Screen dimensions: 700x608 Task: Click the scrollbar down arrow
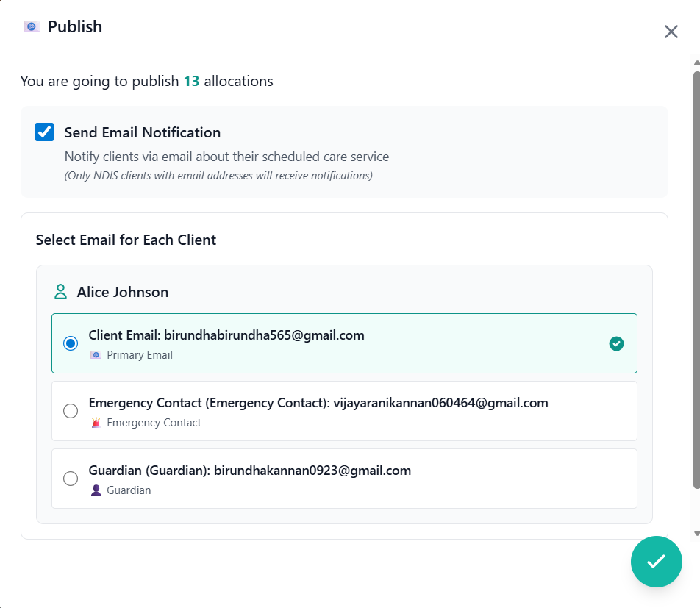tap(696, 533)
